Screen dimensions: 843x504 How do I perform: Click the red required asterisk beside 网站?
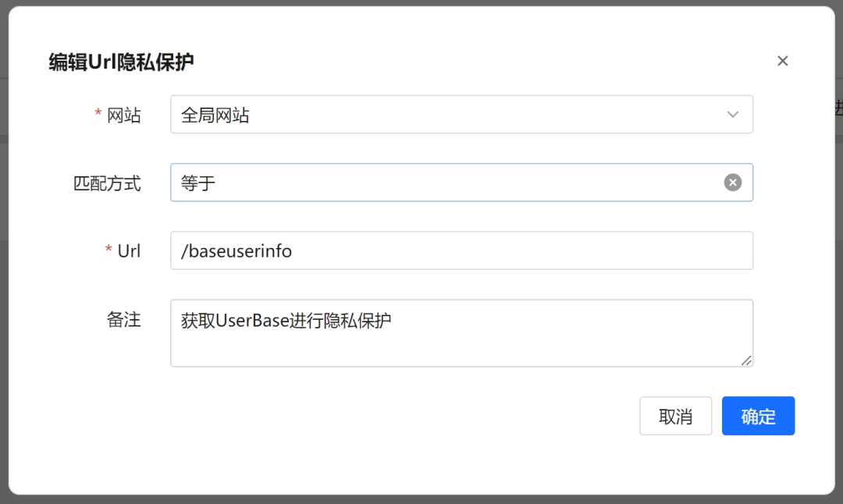point(98,115)
